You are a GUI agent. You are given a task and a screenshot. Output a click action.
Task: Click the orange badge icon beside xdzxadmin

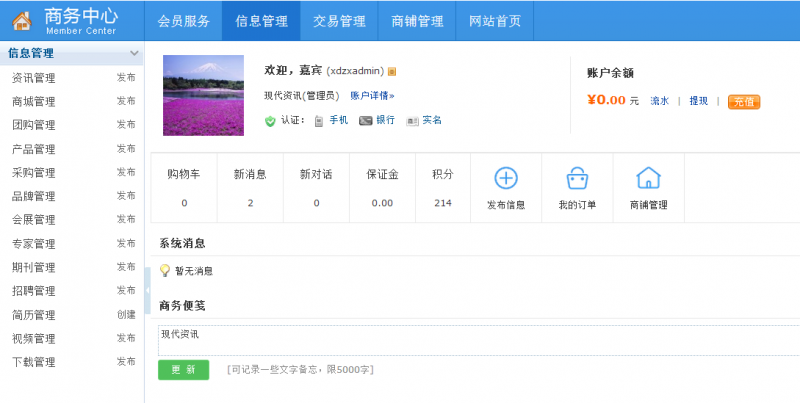(392, 72)
